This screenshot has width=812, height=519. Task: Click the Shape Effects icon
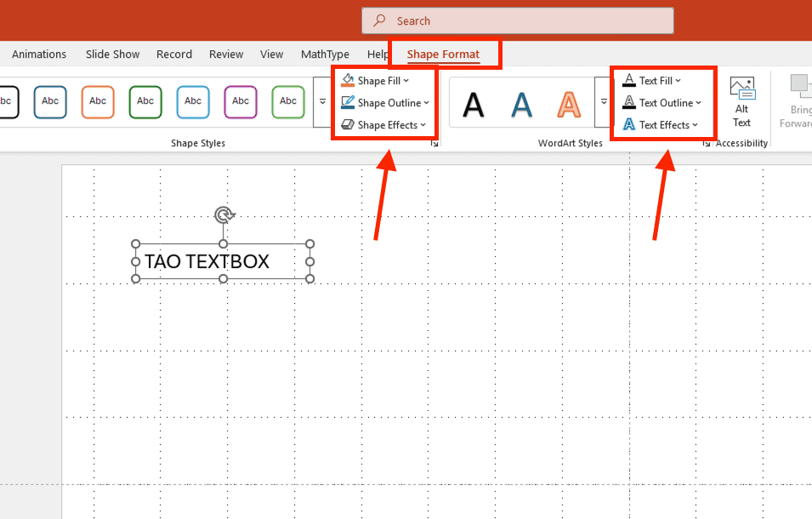348,125
